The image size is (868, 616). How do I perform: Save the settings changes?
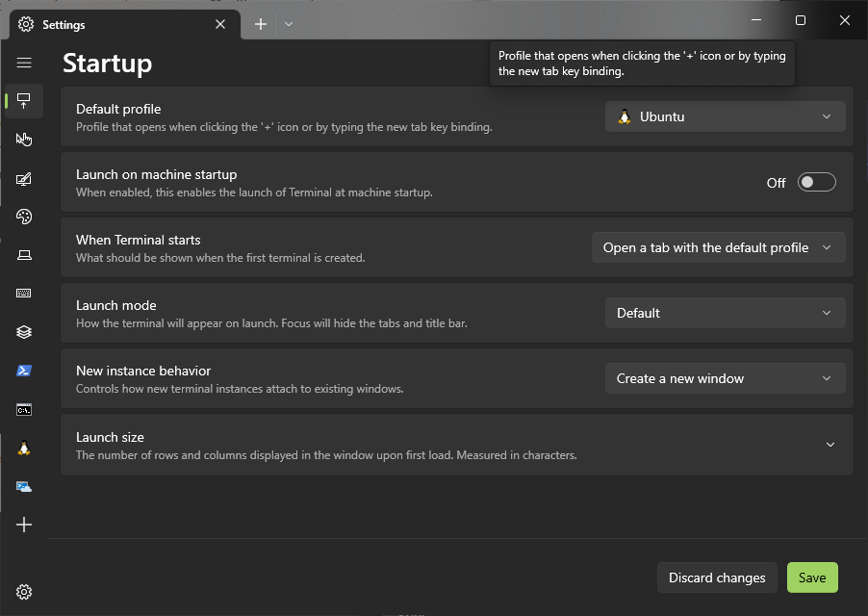(812, 577)
